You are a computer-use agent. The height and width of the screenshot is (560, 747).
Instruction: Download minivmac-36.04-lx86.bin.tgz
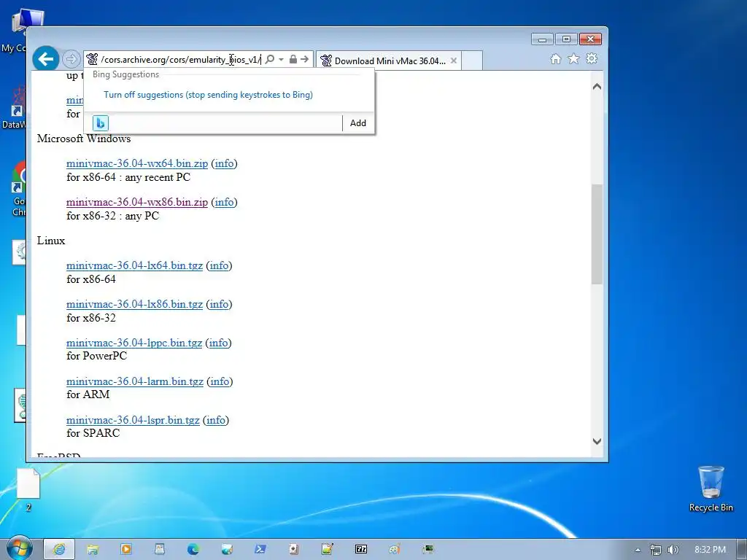[x=134, y=304]
